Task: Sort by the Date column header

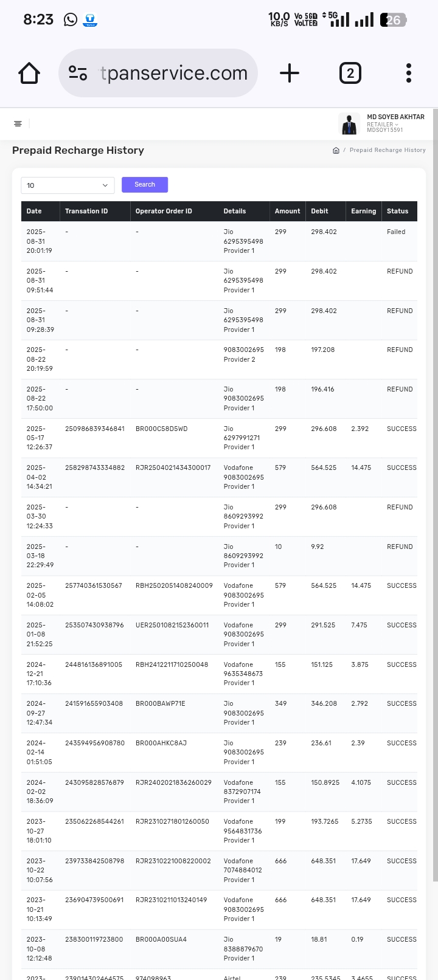Action: [34, 212]
